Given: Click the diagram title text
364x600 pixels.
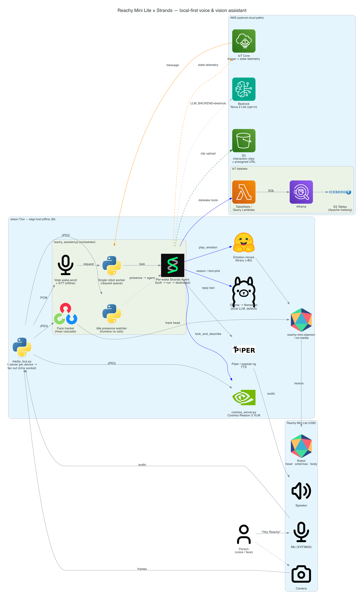Looking at the screenshot, I should click(x=182, y=11).
